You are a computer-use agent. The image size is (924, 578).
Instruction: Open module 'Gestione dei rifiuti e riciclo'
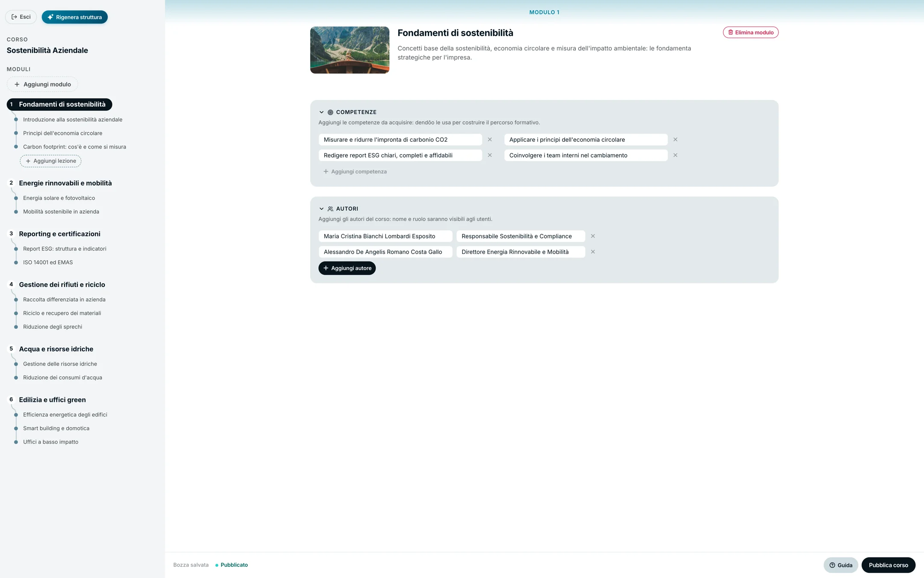coord(62,285)
